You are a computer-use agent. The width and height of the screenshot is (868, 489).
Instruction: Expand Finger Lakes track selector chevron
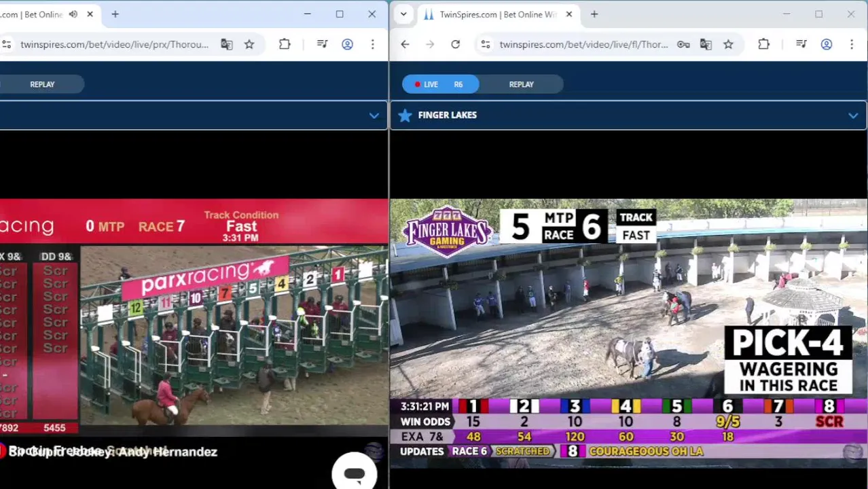(853, 115)
